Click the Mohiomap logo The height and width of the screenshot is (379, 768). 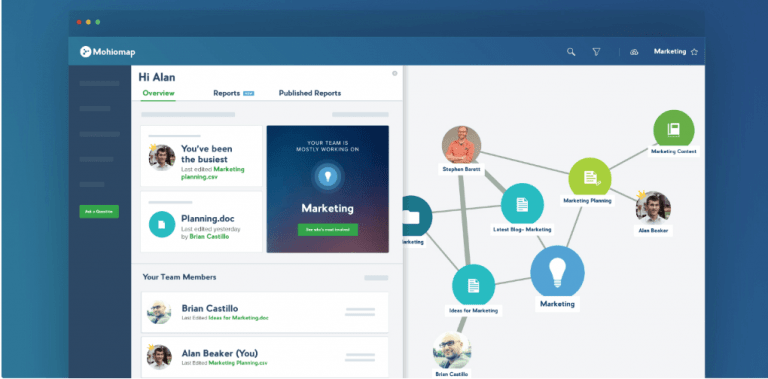108,52
